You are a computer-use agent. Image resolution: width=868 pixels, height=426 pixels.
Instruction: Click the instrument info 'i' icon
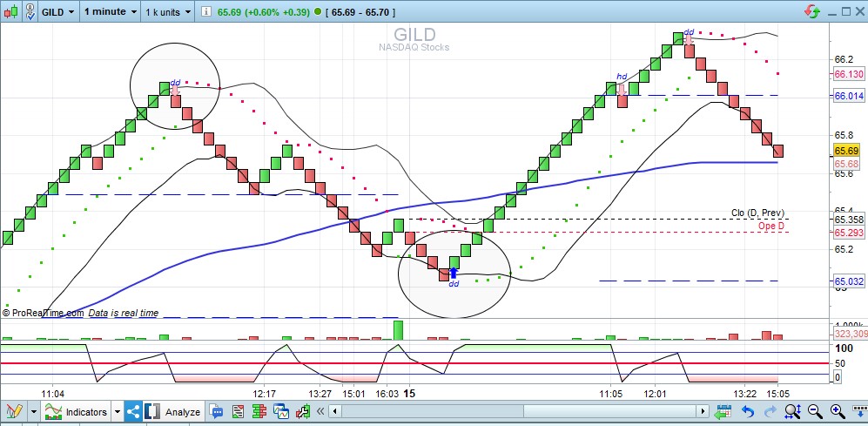click(x=206, y=11)
